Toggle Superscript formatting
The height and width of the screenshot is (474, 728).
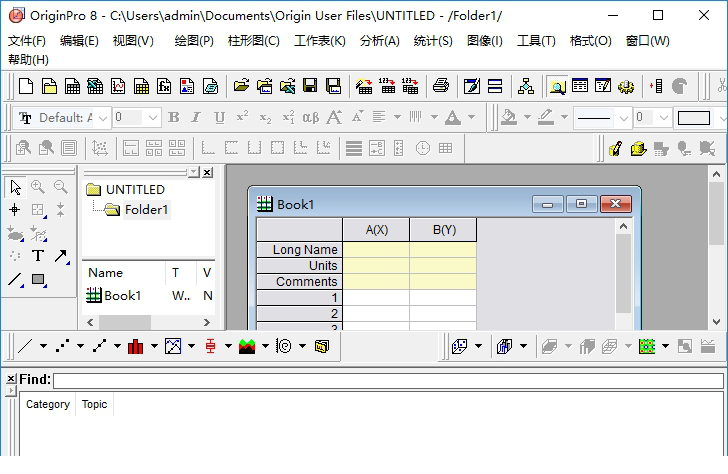point(242,117)
